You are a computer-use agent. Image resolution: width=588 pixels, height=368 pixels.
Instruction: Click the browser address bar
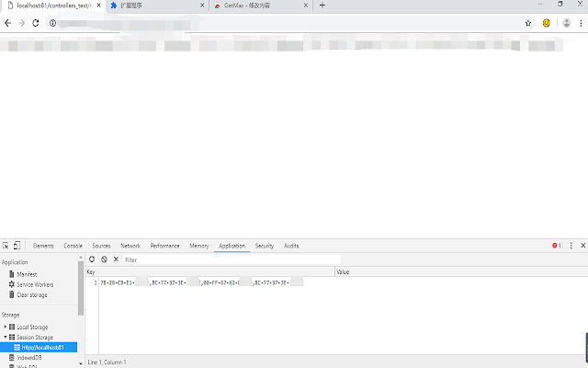[x=288, y=23]
